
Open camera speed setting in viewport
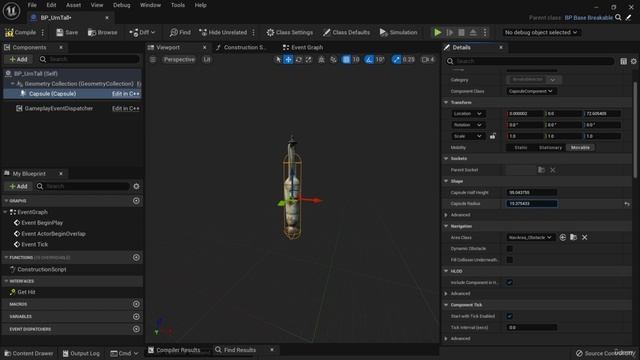pyautogui.click(x=428, y=60)
